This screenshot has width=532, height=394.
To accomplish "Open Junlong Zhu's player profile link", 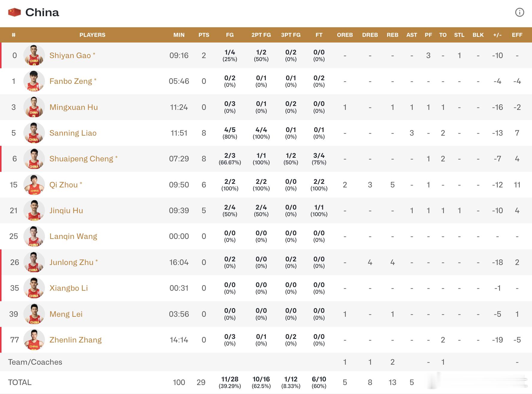I will (x=72, y=262).
